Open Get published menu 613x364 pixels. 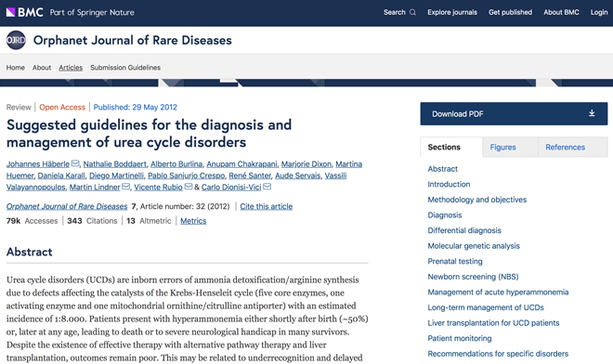tap(510, 12)
